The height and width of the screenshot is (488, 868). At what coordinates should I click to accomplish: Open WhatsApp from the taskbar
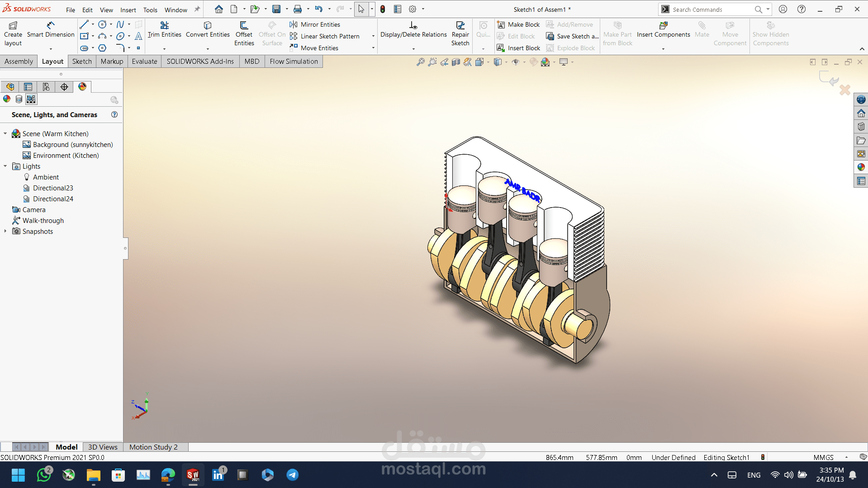[44, 475]
